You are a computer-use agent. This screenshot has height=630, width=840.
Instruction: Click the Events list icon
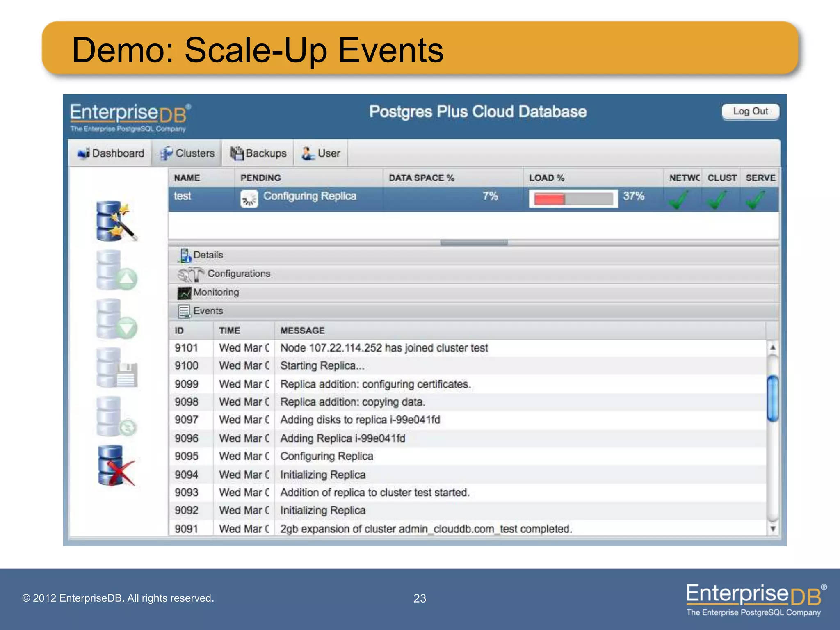coord(185,311)
